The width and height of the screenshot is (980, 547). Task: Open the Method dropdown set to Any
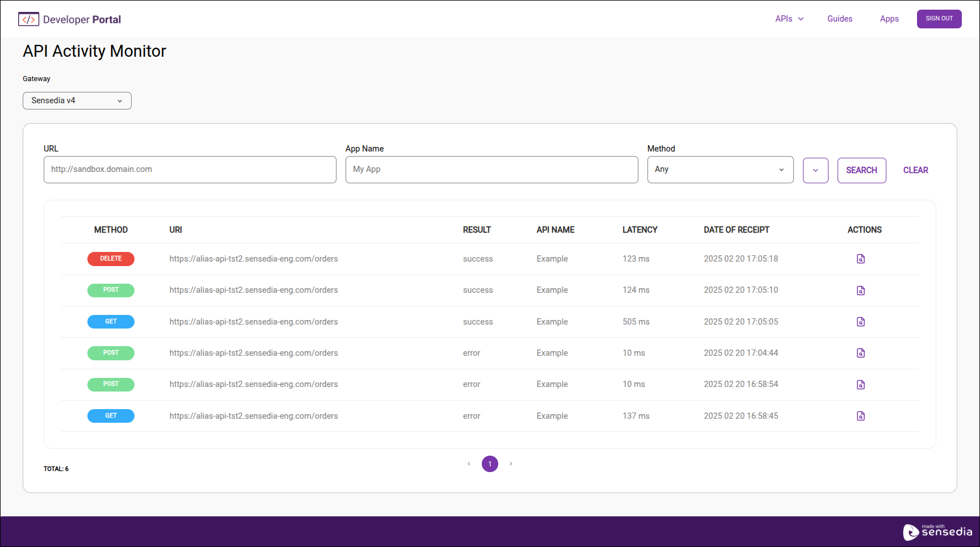(x=720, y=169)
